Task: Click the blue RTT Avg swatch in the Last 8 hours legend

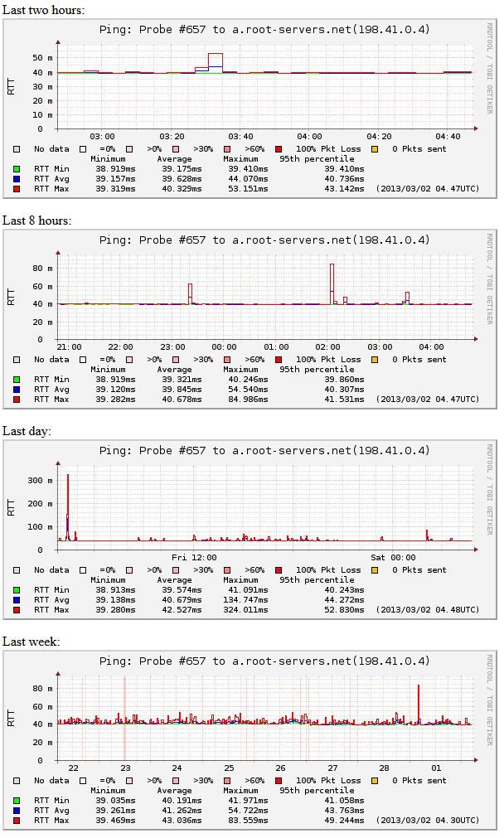Action: [x=17, y=389]
